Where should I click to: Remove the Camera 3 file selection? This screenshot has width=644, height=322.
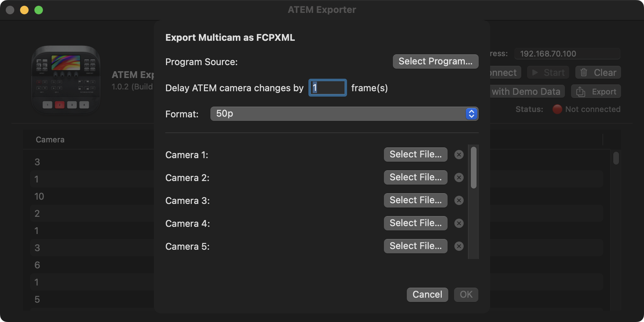click(459, 200)
